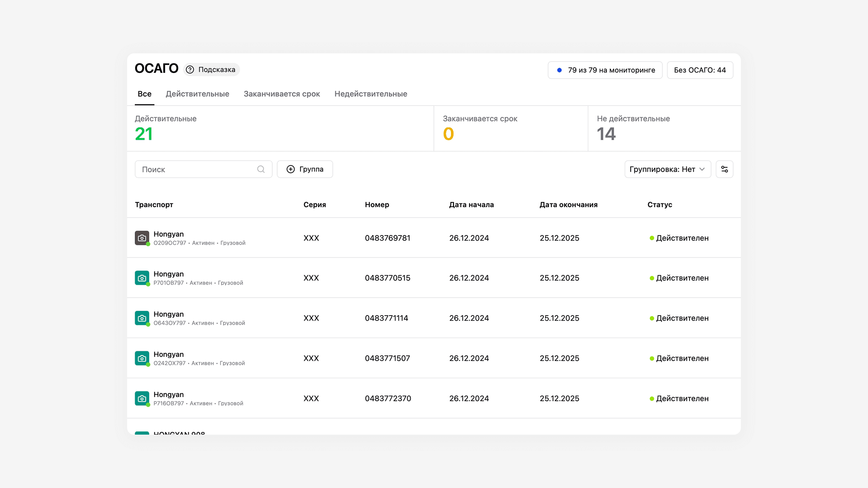Expand the Группировка: Нет dropdown

pyautogui.click(x=668, y=169)
